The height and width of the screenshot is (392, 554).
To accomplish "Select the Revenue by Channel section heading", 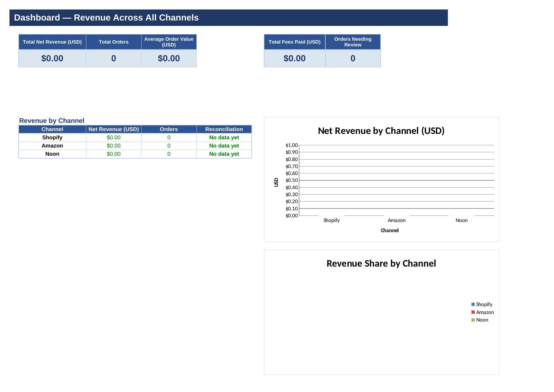I will point(52,121).
